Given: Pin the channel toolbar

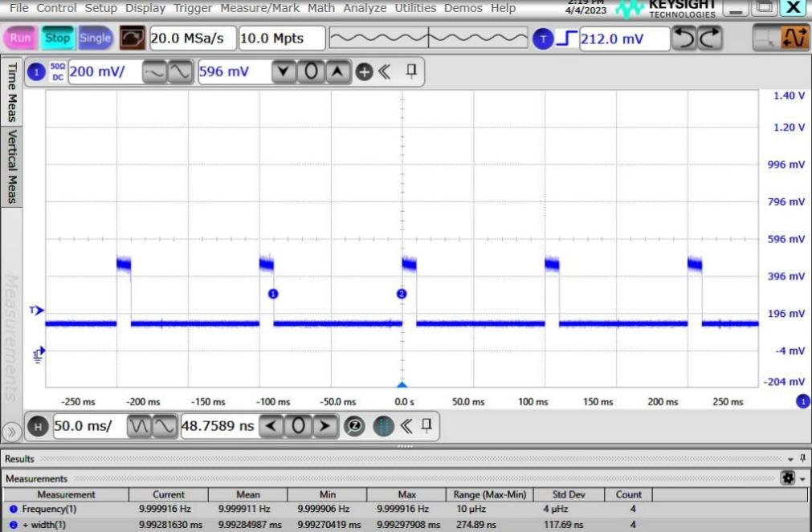Looking at the screenshot, I should coord(411,71).
